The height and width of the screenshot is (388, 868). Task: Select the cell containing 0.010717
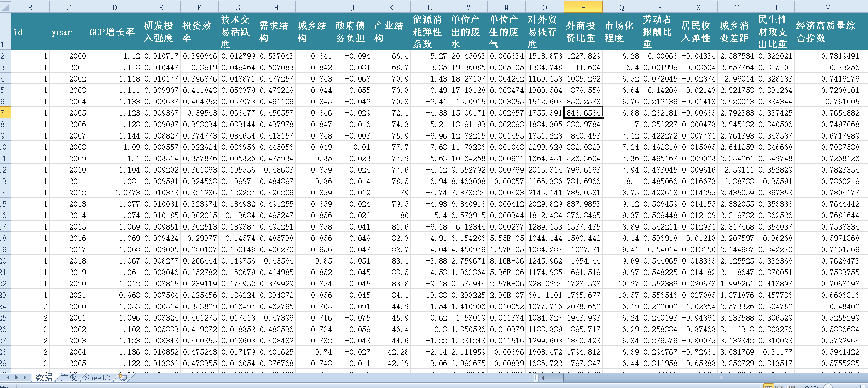coord(161,56)
